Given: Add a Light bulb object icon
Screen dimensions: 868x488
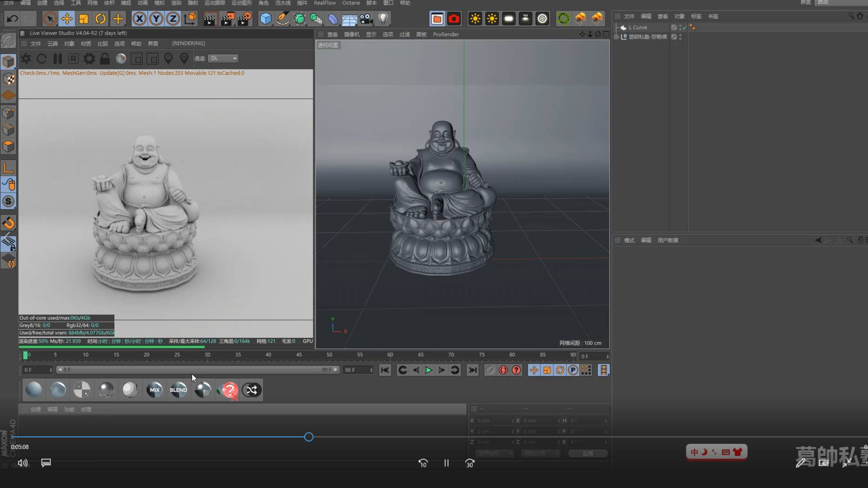Looking at the screenshot, I should [x=383, y=19].
